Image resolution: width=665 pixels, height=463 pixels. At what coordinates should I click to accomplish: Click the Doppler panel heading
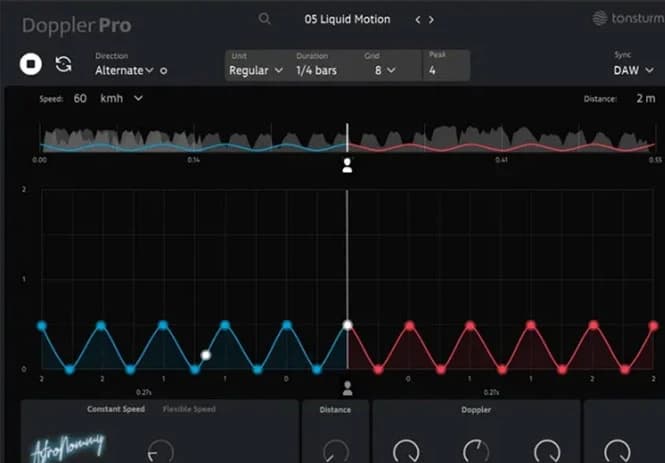[x=476, y=410]
